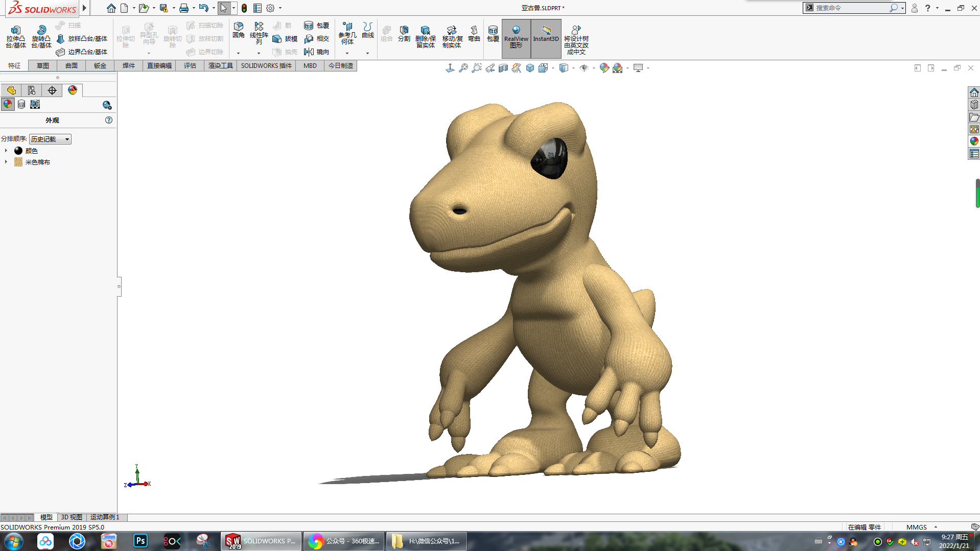Open Options gear icon in title bar
This screenshot has height=551, width=980.
click(x=270, y=8)
